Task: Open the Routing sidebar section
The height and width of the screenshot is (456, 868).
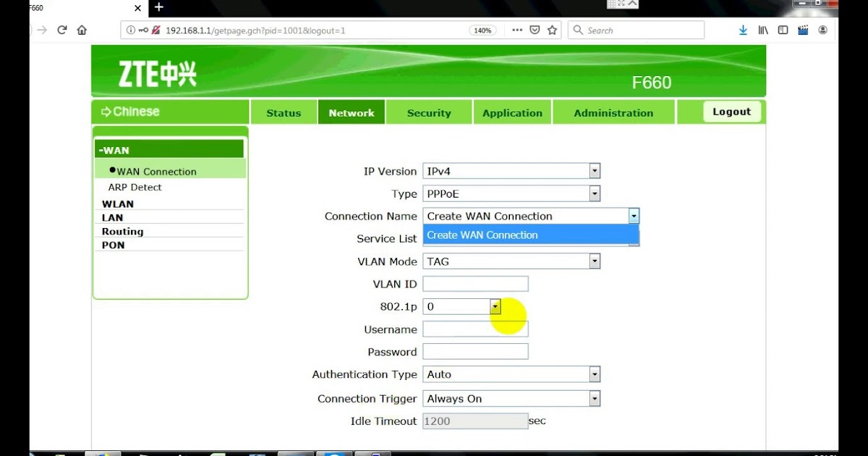Action: 122,232
